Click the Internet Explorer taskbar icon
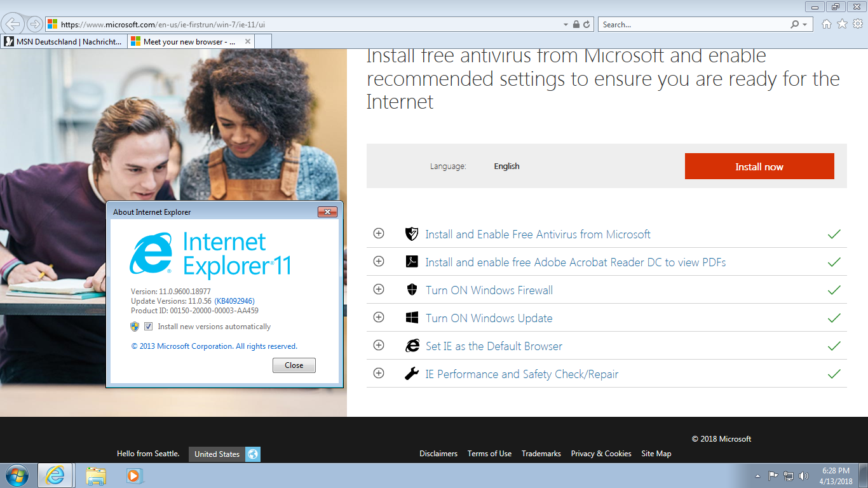Image resolution: width=868 pixels, height=488 pixels. (x=55, y=475)
